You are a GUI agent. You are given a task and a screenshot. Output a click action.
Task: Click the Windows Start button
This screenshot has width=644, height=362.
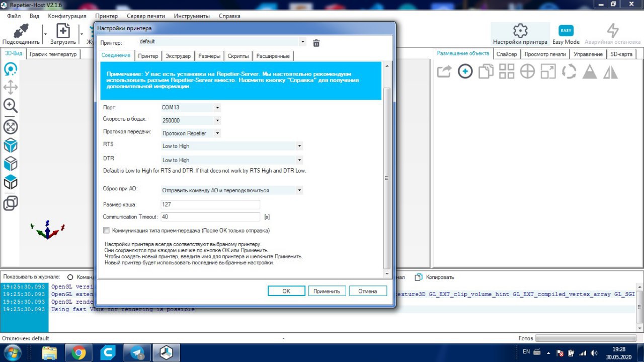coord(12,352)
